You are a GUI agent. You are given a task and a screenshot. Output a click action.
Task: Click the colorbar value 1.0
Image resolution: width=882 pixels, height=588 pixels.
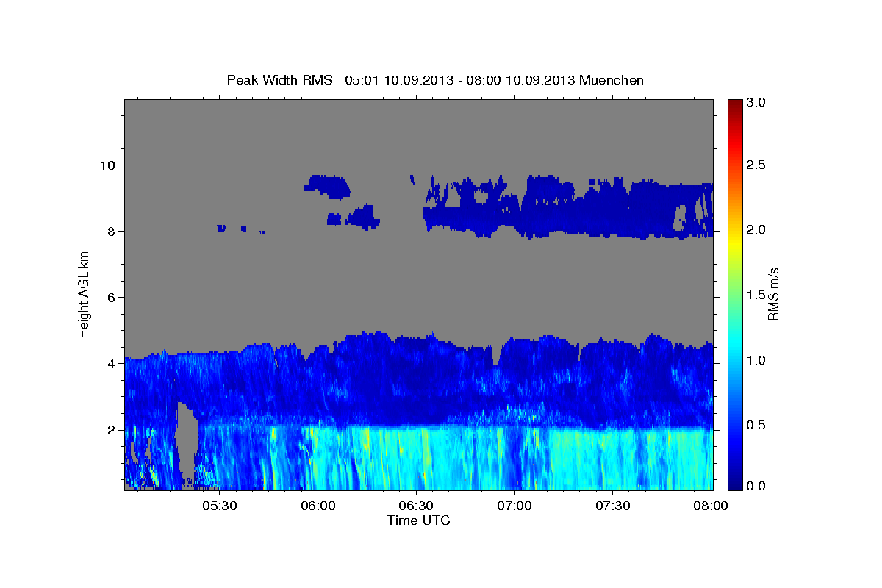click(x=756, y=360)
